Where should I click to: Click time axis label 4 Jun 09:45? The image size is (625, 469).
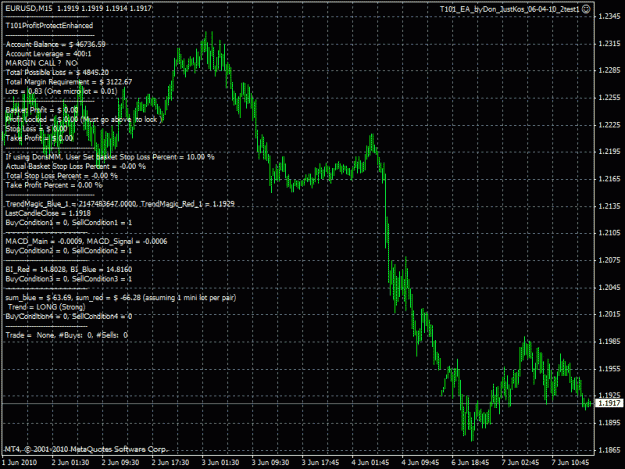click(x=421, y=463)
